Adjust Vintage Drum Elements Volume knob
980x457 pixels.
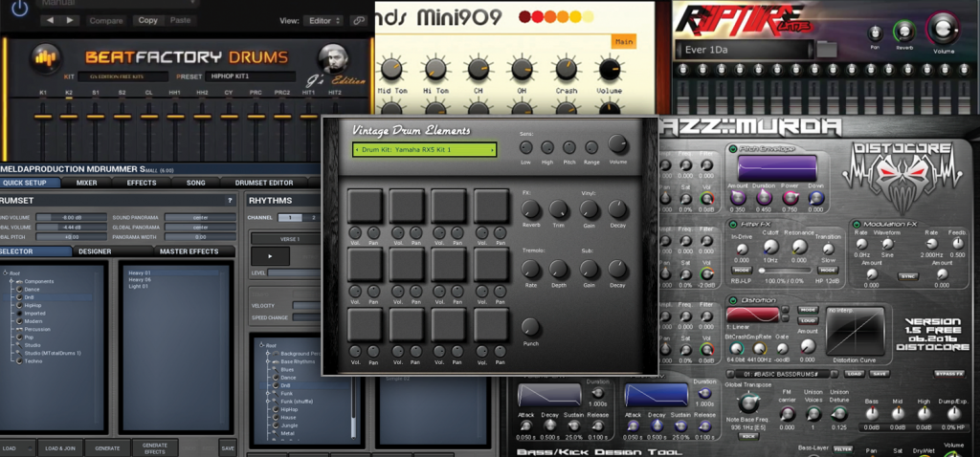point(618,144)
